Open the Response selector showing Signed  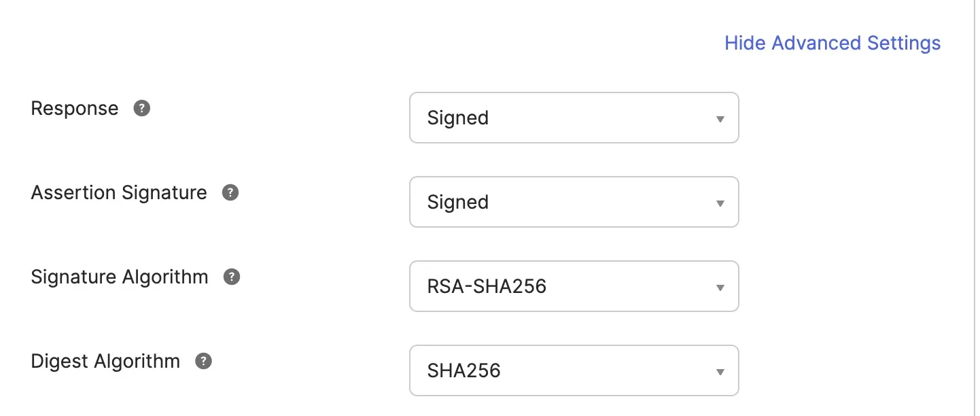tap(574, 118)
